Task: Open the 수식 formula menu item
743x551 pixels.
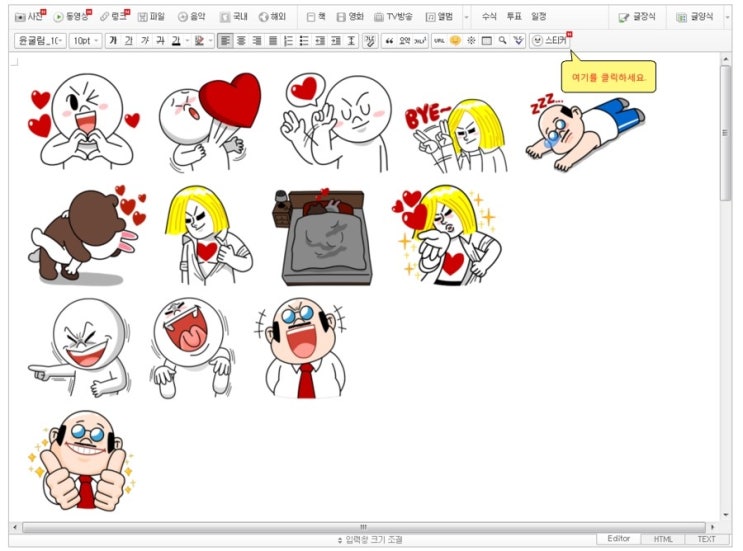Action: tap(489, 17)
